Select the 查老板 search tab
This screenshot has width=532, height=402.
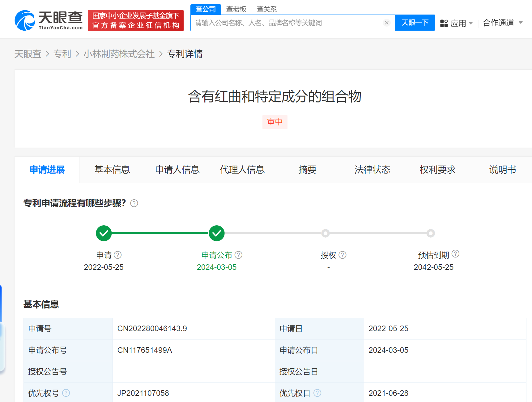pos(236,9)
